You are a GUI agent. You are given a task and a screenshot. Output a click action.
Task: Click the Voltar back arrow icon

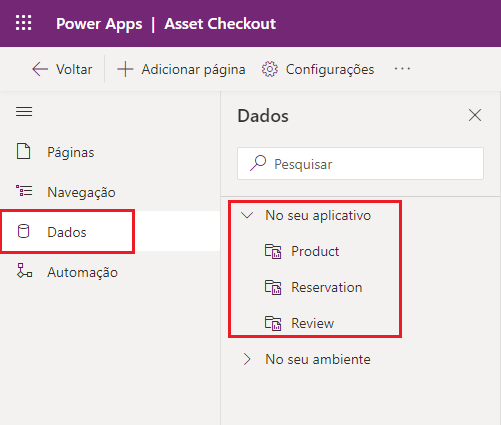click(x=40, y=69)
